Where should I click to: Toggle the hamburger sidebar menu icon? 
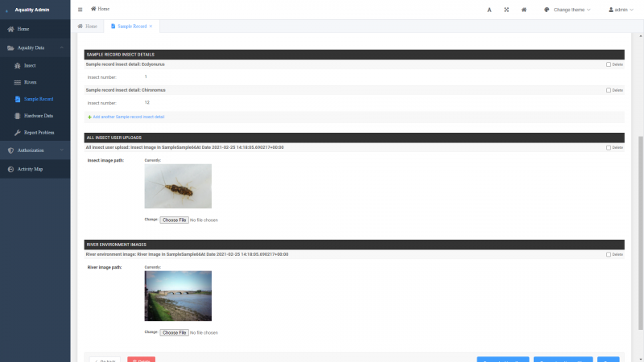tap(80, 10)
